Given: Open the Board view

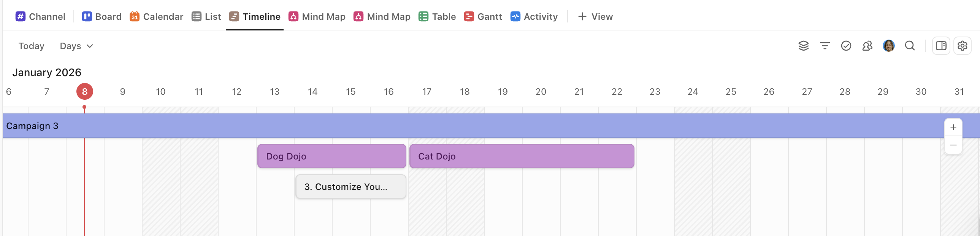Looking at the screenshot, I should pyautogui.click(x=101, y=16).
